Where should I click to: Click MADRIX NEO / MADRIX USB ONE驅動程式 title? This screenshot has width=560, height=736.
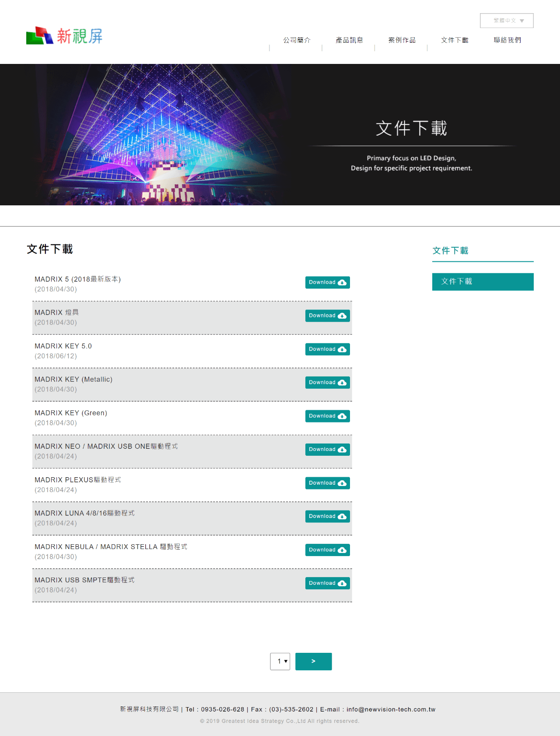point(106,447)
